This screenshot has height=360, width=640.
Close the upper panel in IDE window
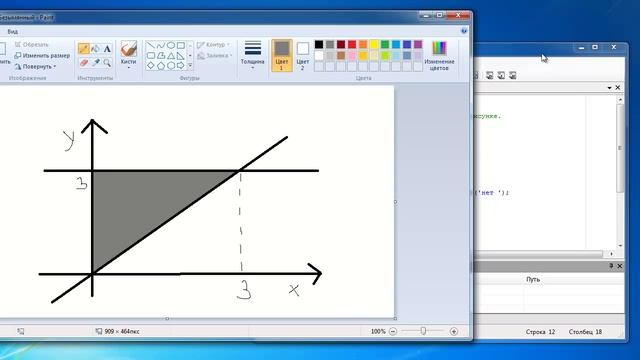(618, 88)
